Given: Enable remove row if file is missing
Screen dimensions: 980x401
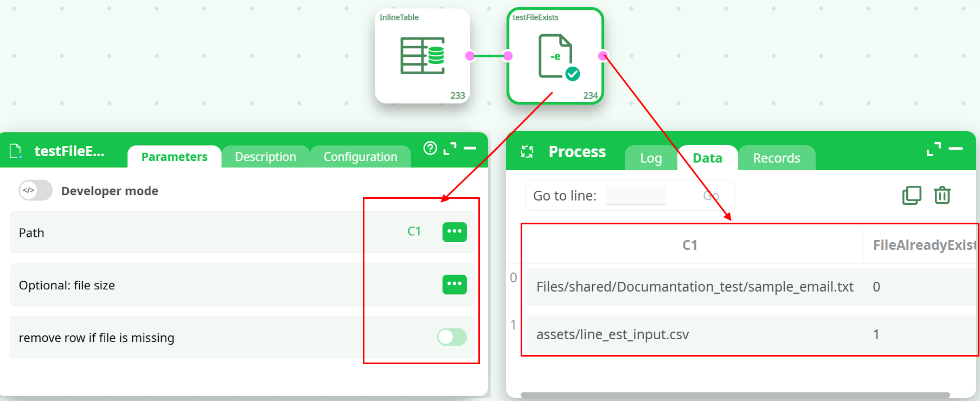Looking at the screenshot, I should 452,337.
